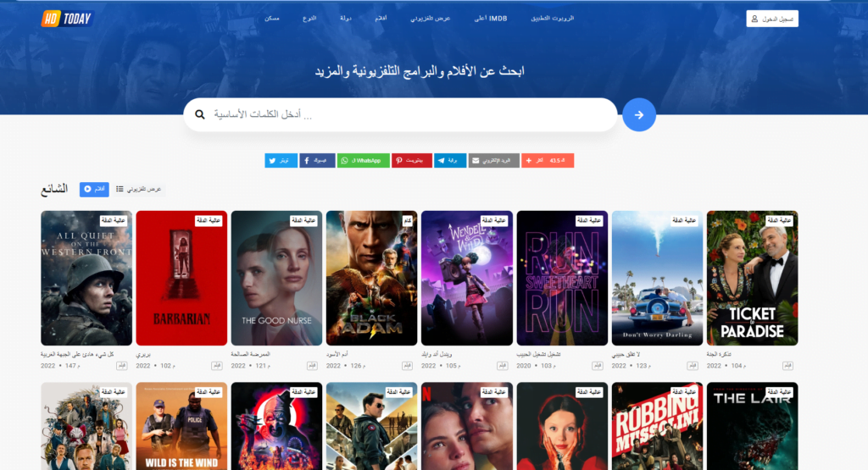Open the Android app nav item

[x=552, y=19]
